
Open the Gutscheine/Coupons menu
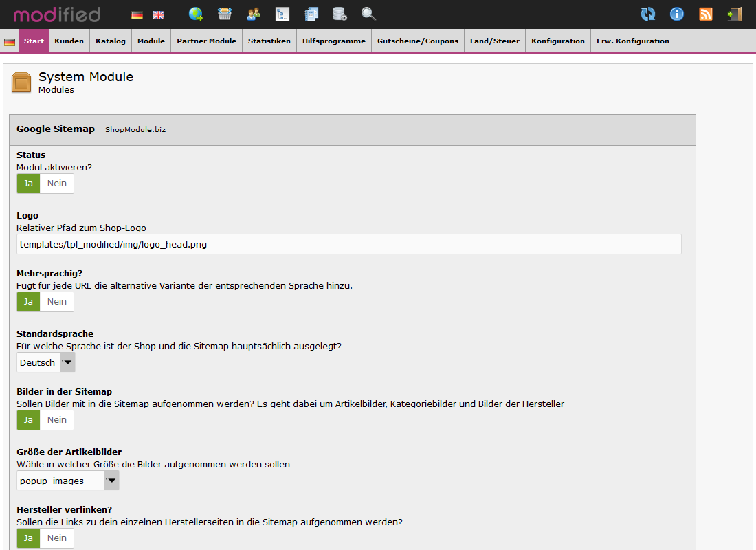418,41
